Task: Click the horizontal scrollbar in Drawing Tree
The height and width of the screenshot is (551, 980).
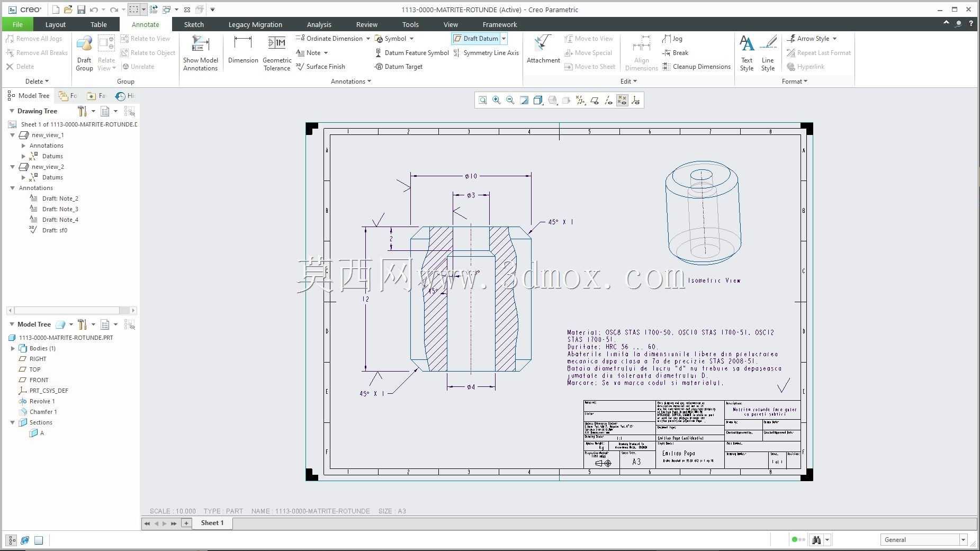Action: 71,311
